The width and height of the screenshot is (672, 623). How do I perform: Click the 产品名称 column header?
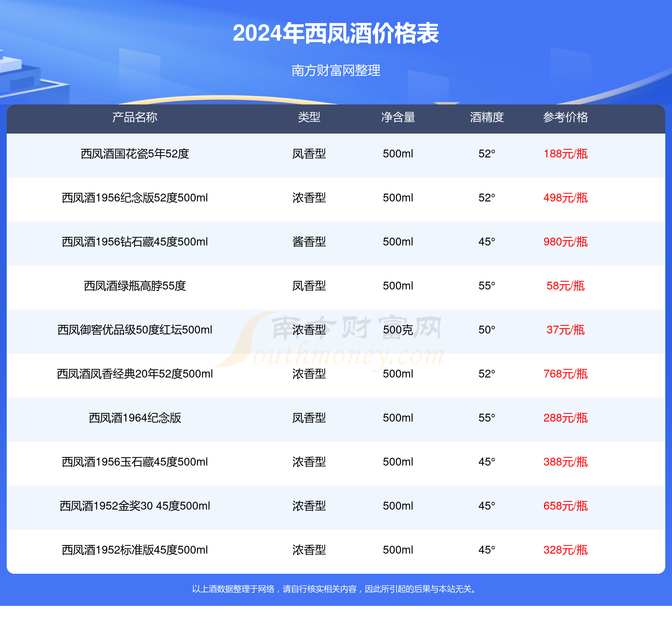pyautogui.click(x=135, y=117)
